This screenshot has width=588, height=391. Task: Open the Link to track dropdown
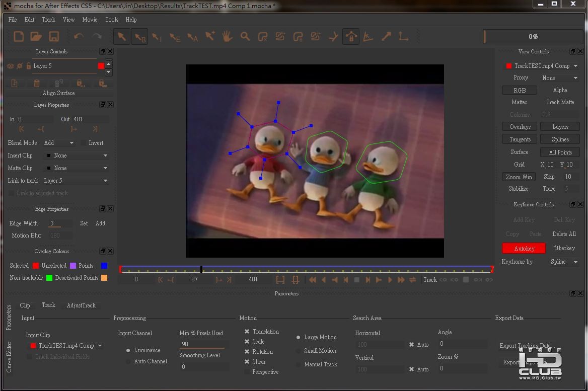point(76,181)
